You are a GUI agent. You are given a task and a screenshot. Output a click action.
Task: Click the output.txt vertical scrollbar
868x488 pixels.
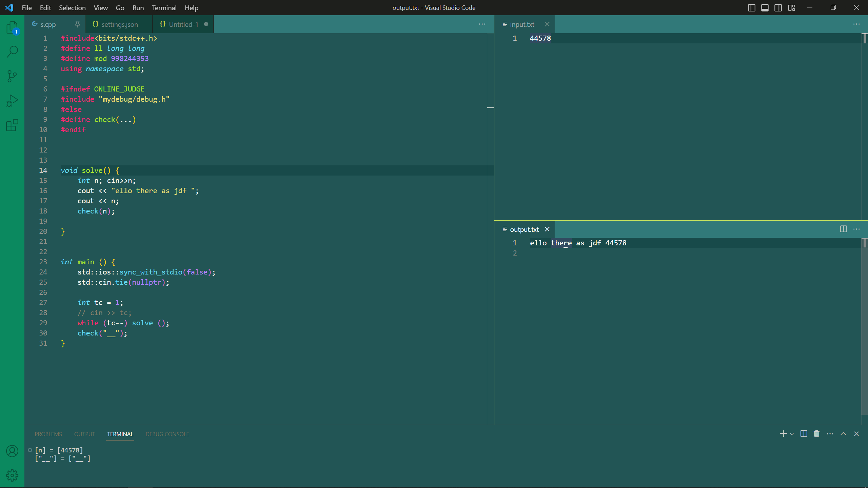[x=865, y=325]
